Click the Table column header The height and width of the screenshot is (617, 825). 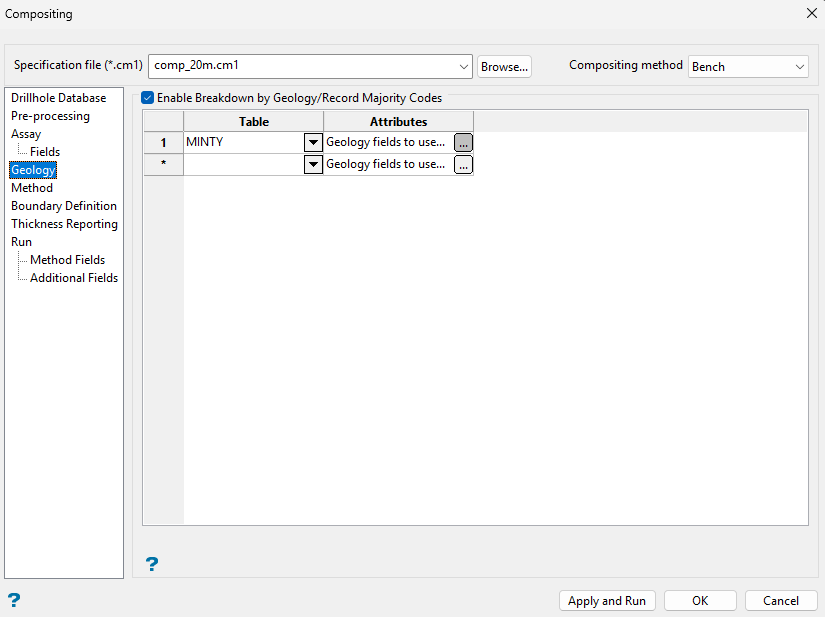point(254,122)
